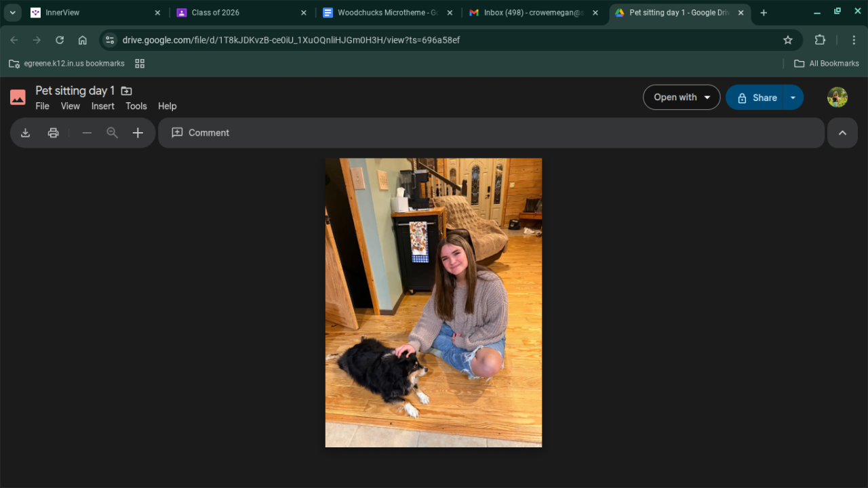Switch to the Class of 2026 tab
Viewport: 868px width, 488px height.
click(240, 13)
